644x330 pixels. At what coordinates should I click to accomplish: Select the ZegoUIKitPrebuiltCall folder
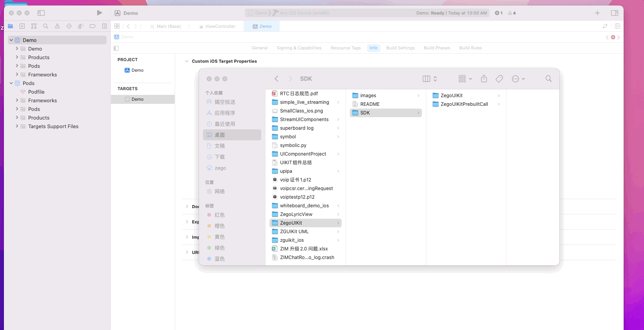(x=460, y=104)
